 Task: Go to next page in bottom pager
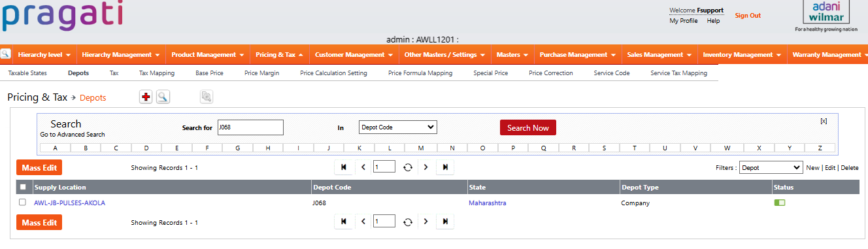click(x=426, y=222)
